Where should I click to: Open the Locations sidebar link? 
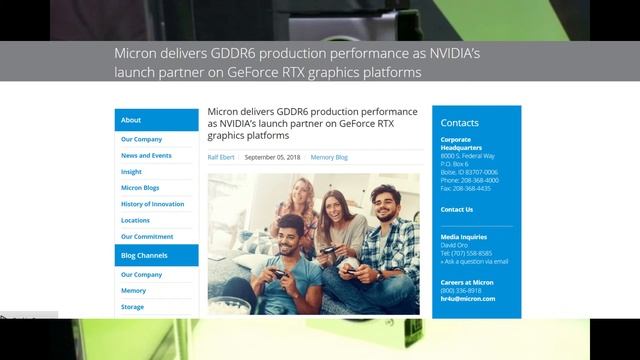[x=135, y=220]
